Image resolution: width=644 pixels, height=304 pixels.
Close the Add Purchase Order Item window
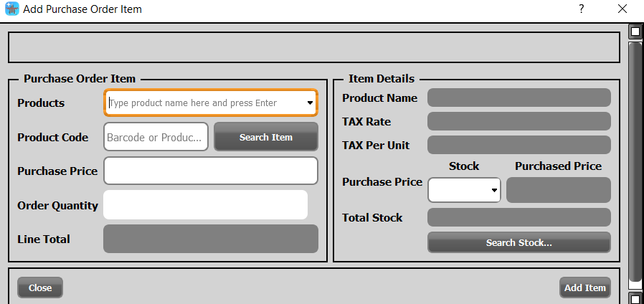[x=622, y=9]
